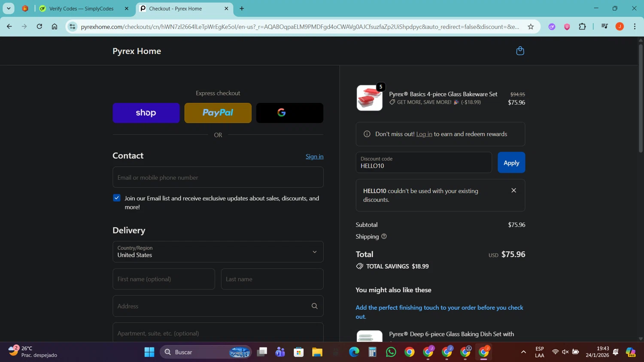Image resolution: width=644 pixels, height=362 pixels.
Task: Focus the Last name field
Action: click(x=272, y=279)
